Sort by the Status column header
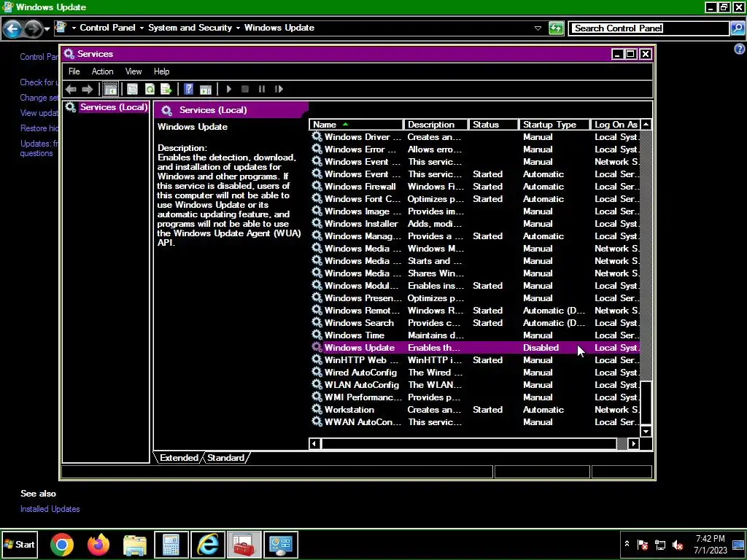Screen dimensions: 747x560 (493, 125)
